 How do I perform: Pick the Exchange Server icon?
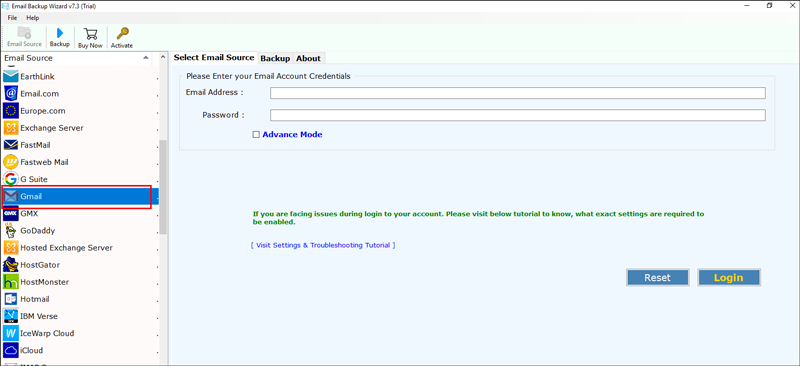[11, 128]
